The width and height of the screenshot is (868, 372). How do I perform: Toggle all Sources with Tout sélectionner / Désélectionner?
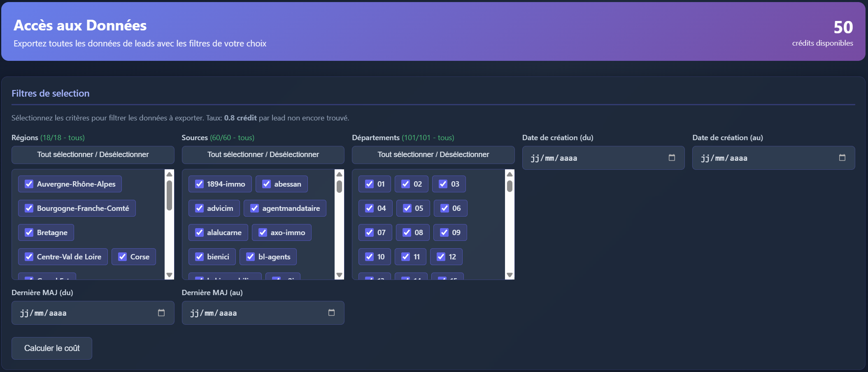(x=263, y=155)
